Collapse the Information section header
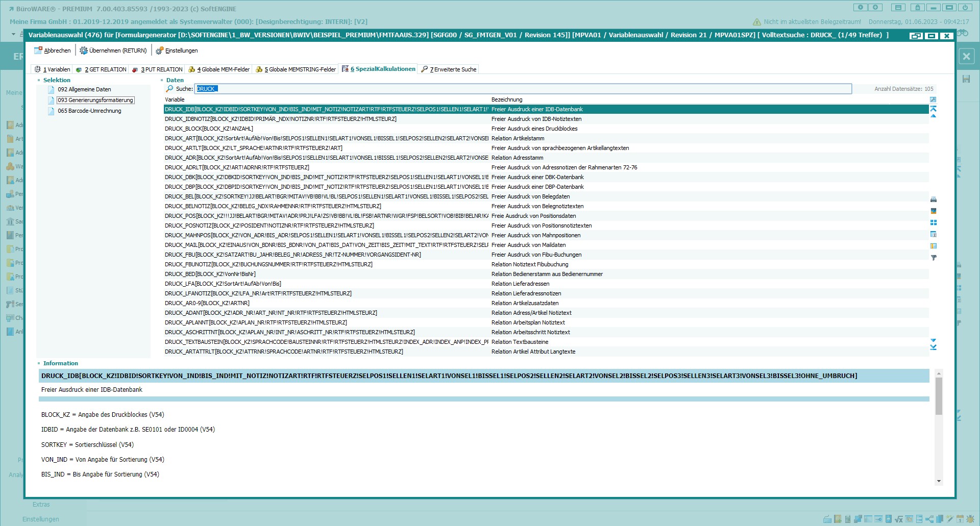 click(39, 363)
